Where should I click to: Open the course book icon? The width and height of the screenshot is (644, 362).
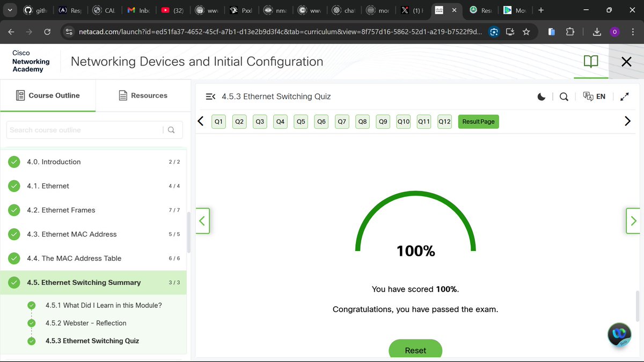(x=591, y=62)
